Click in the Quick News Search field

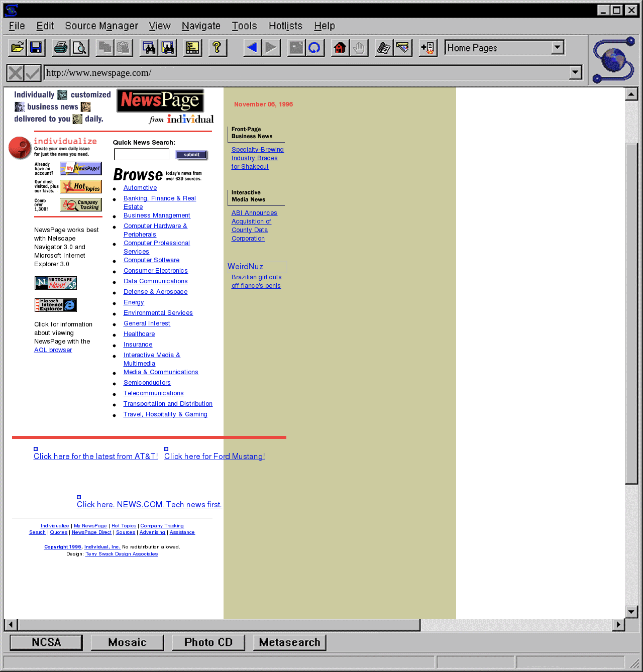[x=142, y=155]
